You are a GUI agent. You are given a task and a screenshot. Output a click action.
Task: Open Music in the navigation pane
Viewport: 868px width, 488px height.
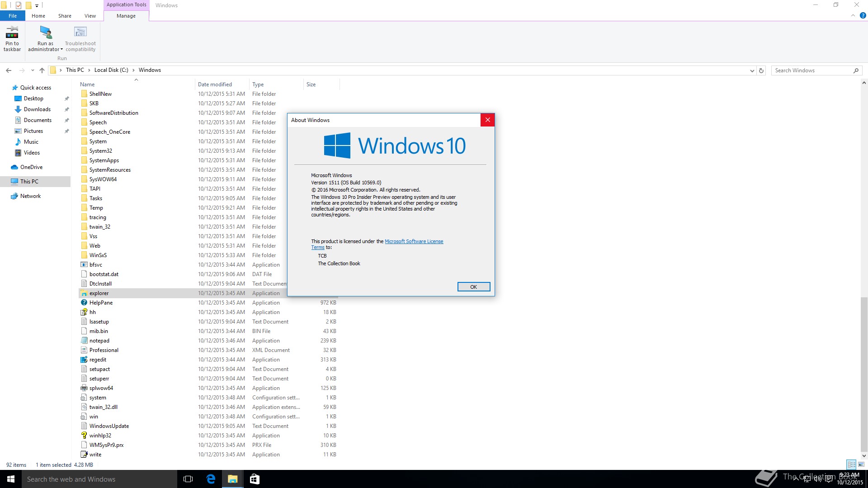coord(31,142)
